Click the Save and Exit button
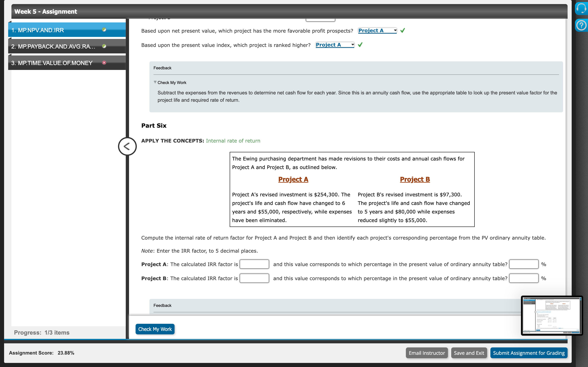 [469, 353]
